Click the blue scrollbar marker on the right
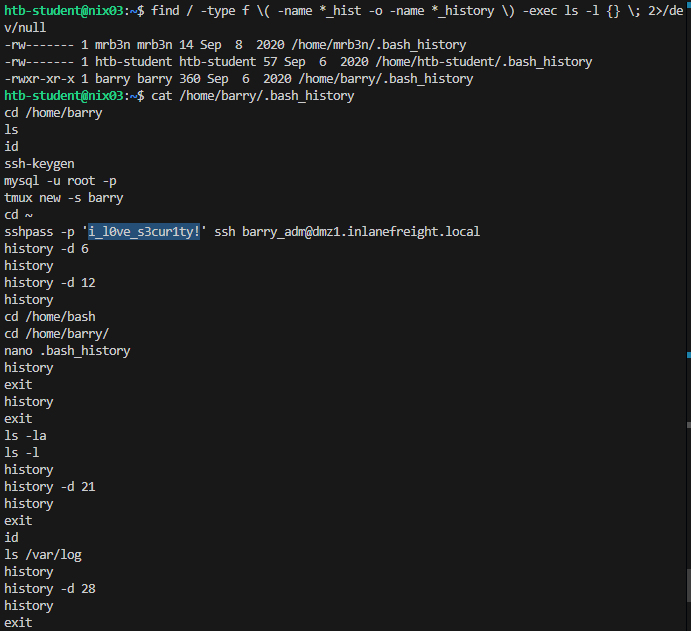The width and height of the screenshot is (691, 631). [689, 355]
